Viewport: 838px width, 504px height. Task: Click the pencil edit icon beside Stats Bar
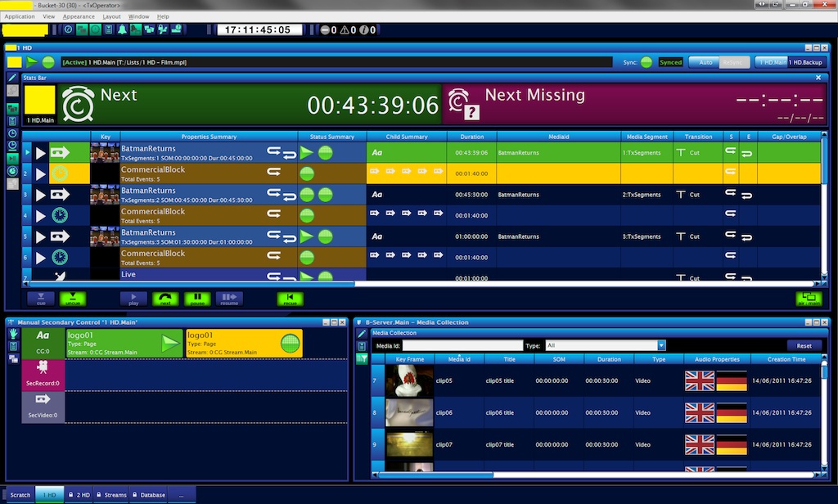point(13,78)
